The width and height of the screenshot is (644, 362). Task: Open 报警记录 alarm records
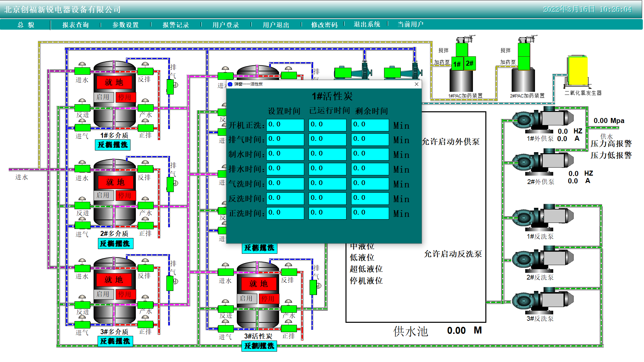point(176,25)
